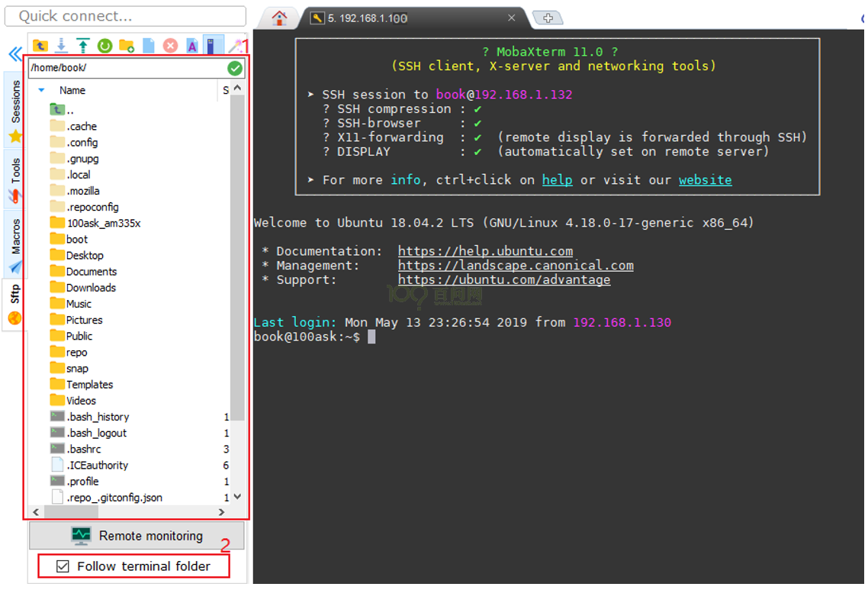Open https://ubuntu.com/advantage link
Screen dimensions: 868x590
pos(504,280)
